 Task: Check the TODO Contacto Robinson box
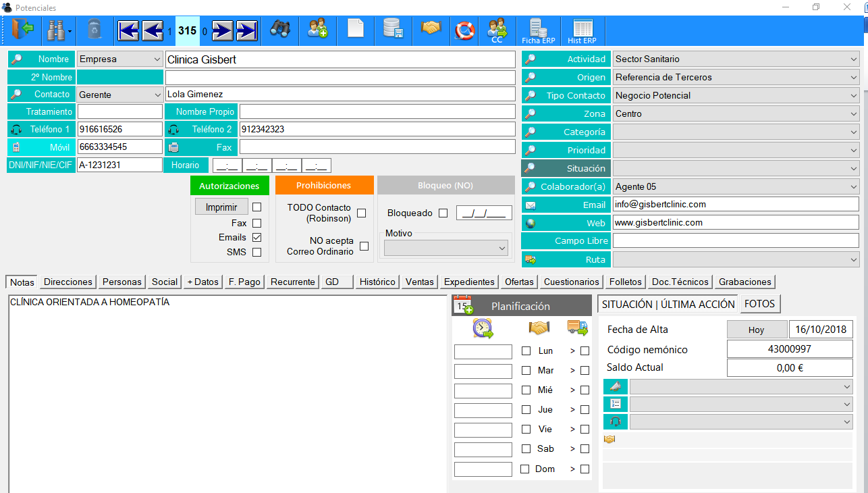pos(362,213)
